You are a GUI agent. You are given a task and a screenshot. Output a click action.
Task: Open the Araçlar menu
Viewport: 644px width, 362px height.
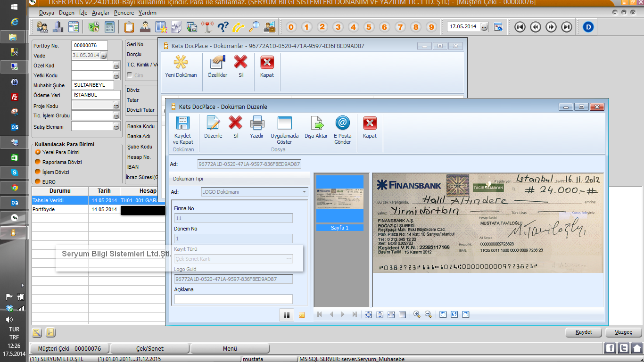(x=101, y=13)
